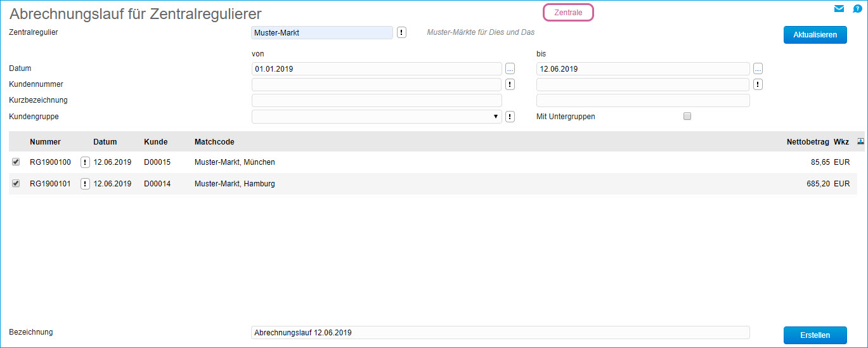
Task: Click the Erstellen button
Action: (815, 335)
